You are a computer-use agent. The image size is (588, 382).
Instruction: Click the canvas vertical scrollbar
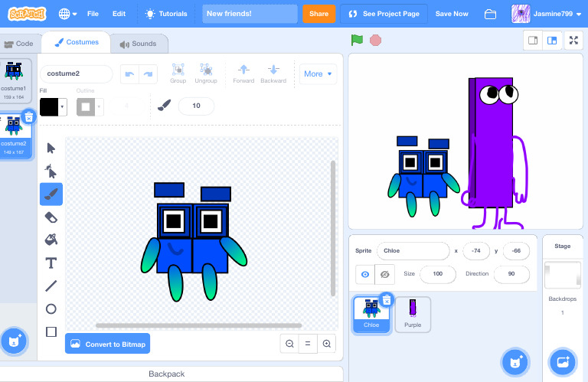coord(333,228)
